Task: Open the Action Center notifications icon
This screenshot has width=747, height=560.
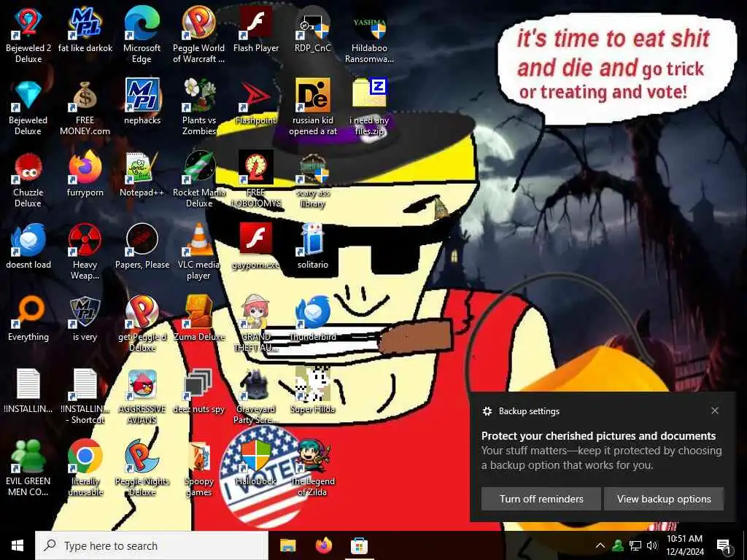Action: click(x=724, y=545)
